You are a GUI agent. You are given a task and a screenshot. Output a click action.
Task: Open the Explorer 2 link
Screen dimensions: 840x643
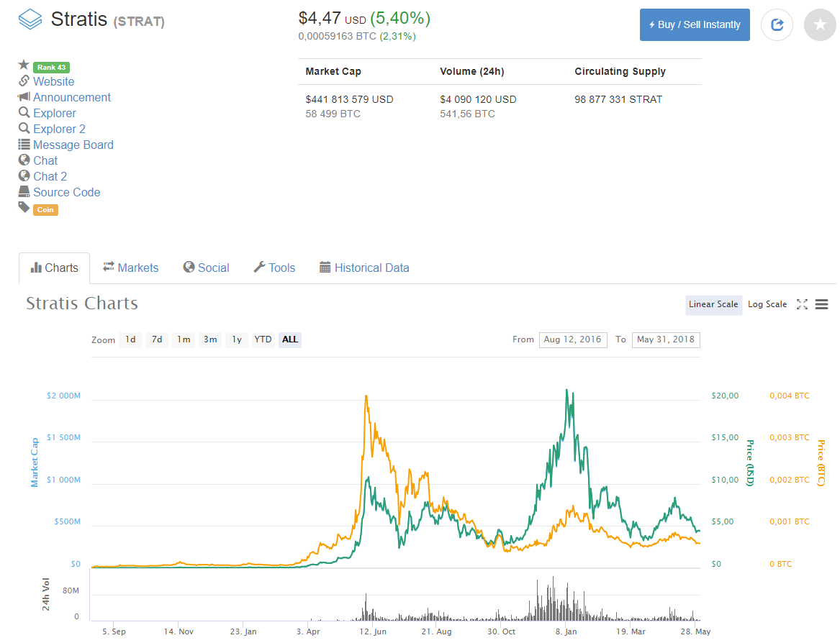60,129
